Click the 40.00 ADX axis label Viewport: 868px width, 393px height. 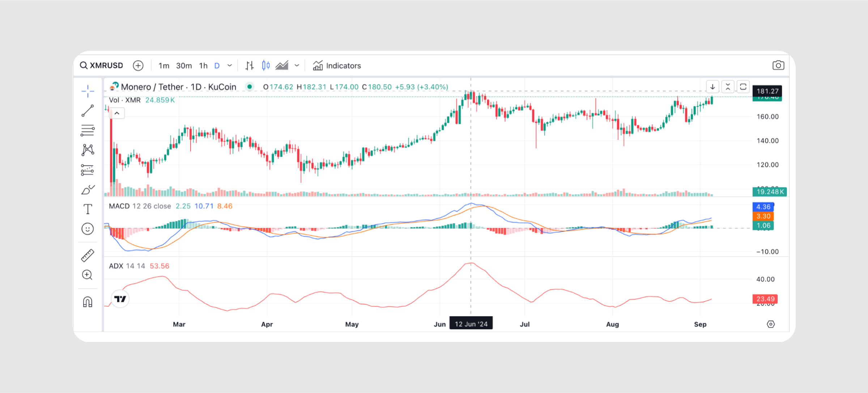[x=765, y=279]
